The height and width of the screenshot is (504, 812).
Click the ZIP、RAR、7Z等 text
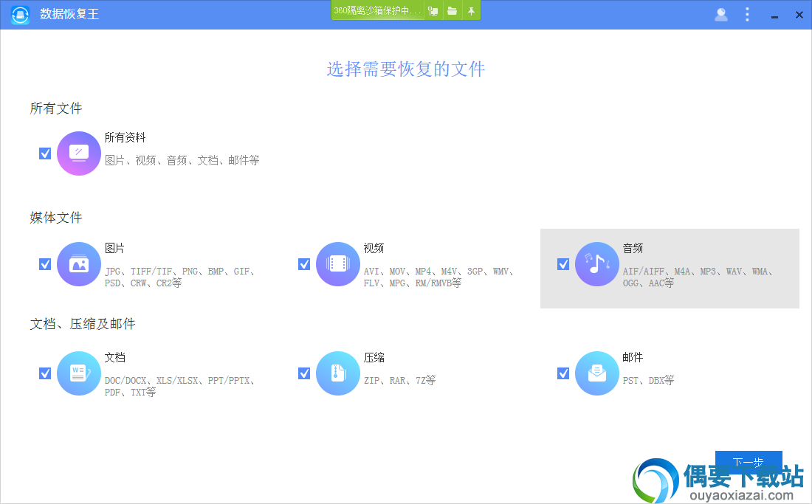[399, 380]
